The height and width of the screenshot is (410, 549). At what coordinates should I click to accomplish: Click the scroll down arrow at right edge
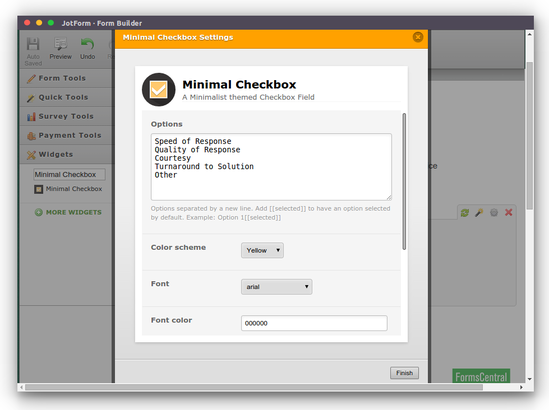click(x=530, y=379)
